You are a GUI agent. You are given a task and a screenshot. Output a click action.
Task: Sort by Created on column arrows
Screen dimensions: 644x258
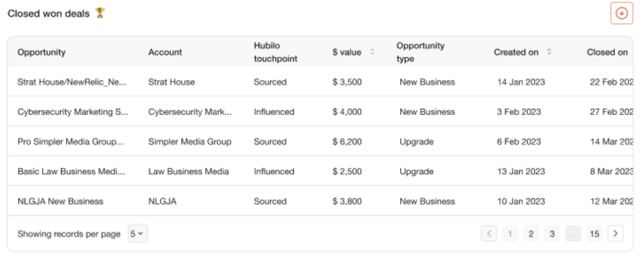[549, 52]
